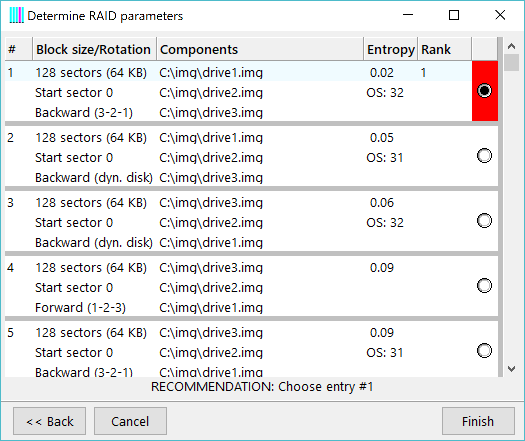Sort by the Entropy column header
The width and height of the screenshot is (525, 441).
tap(390, 49)
